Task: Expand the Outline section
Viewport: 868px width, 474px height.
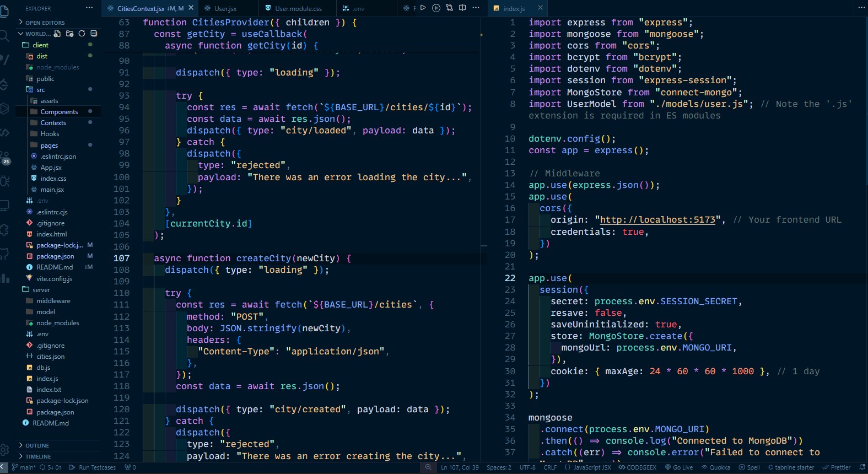Action: click(x=37, y=445)
